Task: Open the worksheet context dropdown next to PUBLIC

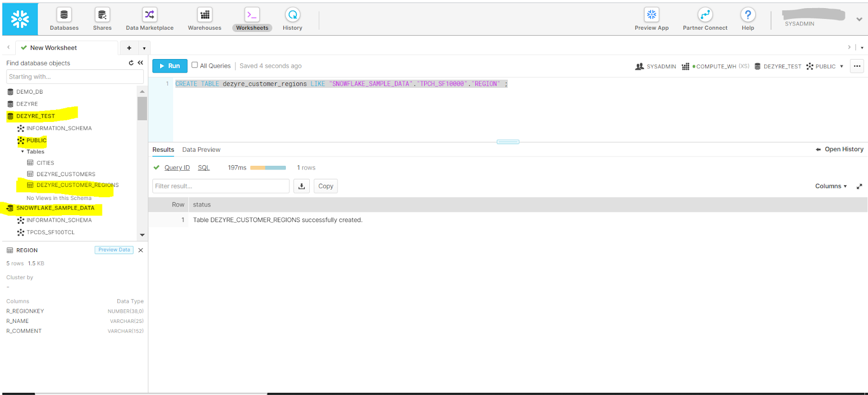Action: 841,67
